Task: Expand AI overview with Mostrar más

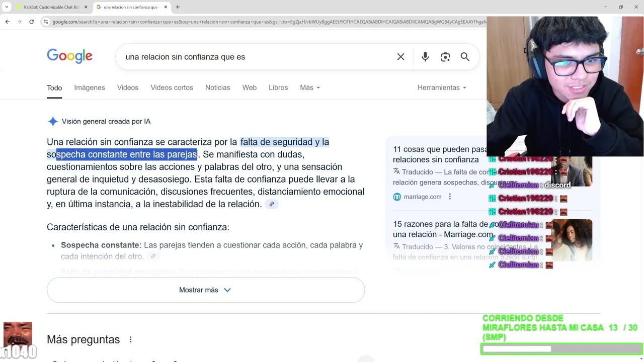Action: coord(206,290)
